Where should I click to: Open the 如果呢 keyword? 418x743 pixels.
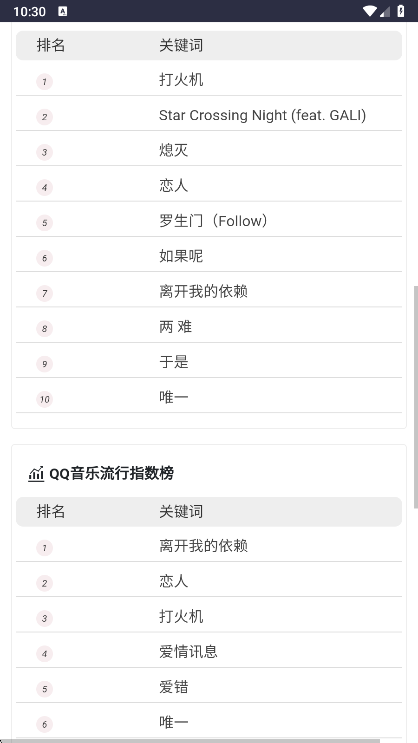click(181, 256)
